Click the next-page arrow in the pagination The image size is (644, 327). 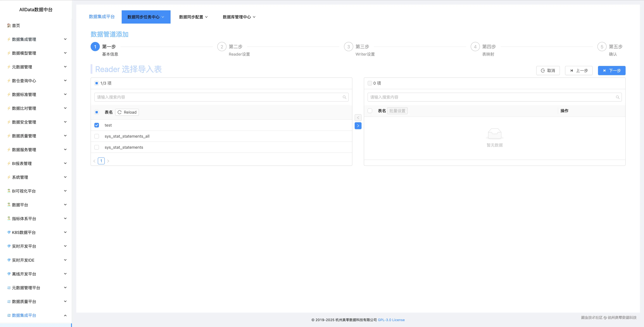tap(108, 161)
